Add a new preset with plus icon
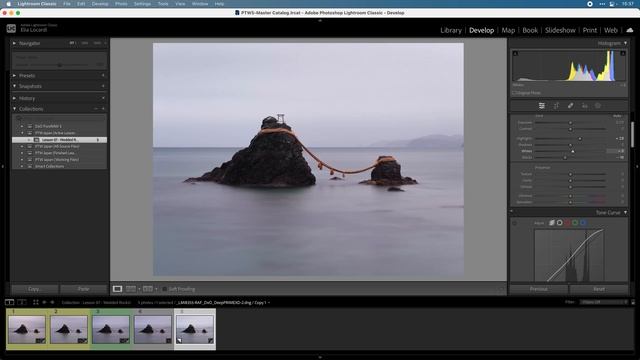This screenshot has width=640, height=360. [x=103, y=76]
